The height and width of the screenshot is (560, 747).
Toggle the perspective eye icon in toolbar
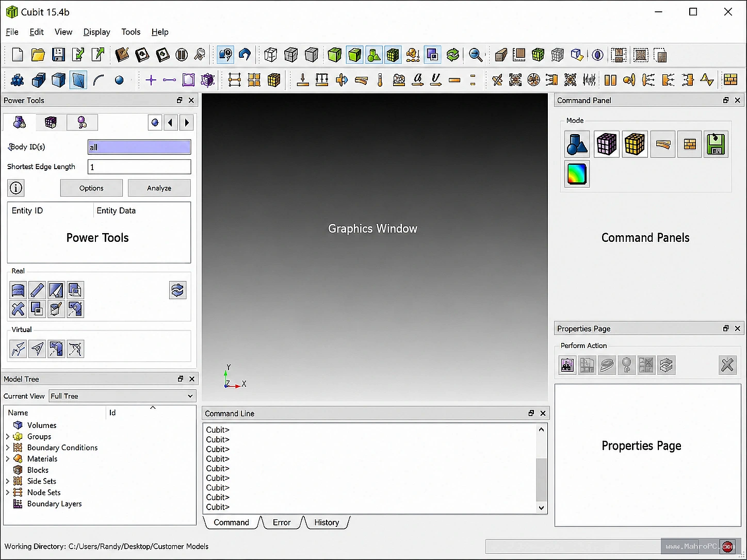[x=597, y=55]
